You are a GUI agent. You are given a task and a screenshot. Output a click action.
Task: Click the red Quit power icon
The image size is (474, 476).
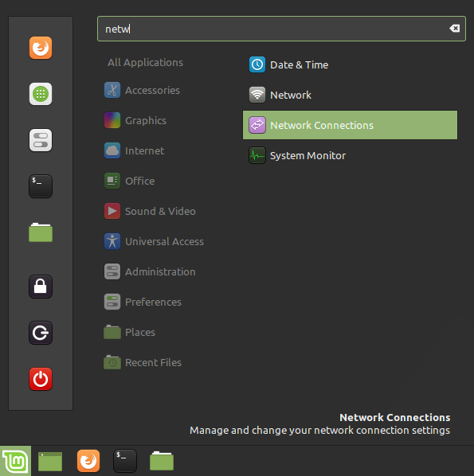point(41,379)
